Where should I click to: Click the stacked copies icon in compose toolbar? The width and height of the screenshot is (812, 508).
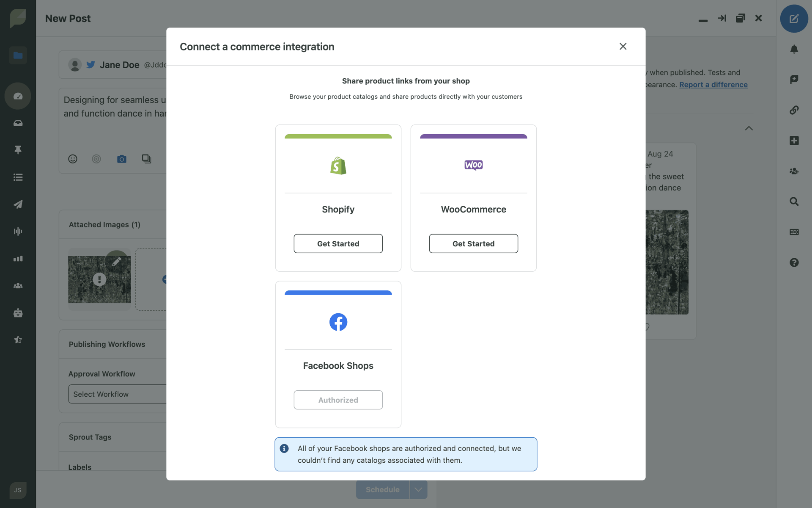(146, 159)
